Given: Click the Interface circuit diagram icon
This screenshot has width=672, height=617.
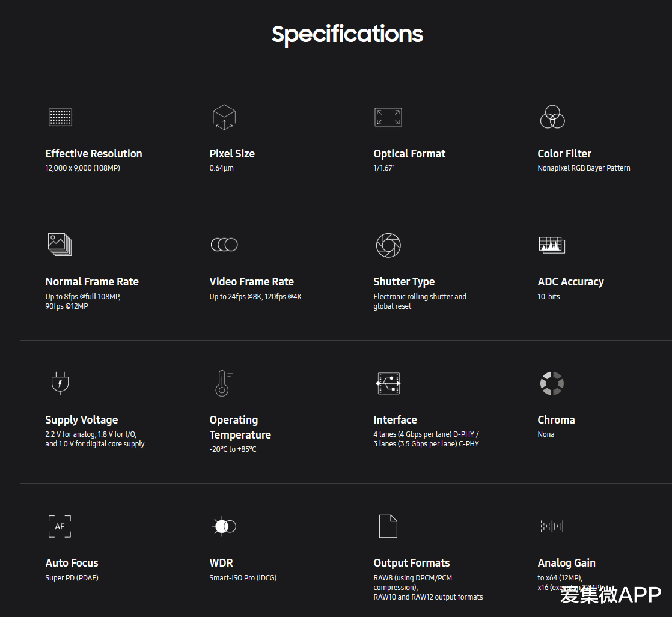Looking at the screenshot, I should point(388,383).
